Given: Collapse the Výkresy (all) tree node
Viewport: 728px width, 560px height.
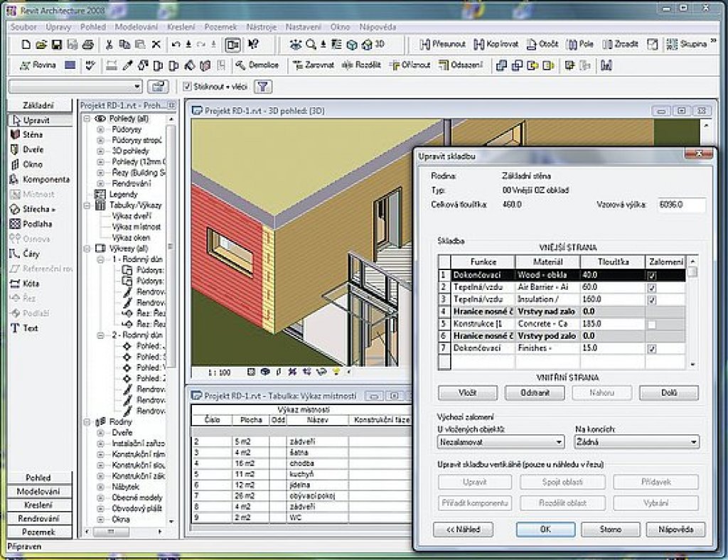Looking at the screenshot, I should pos(87,249).
